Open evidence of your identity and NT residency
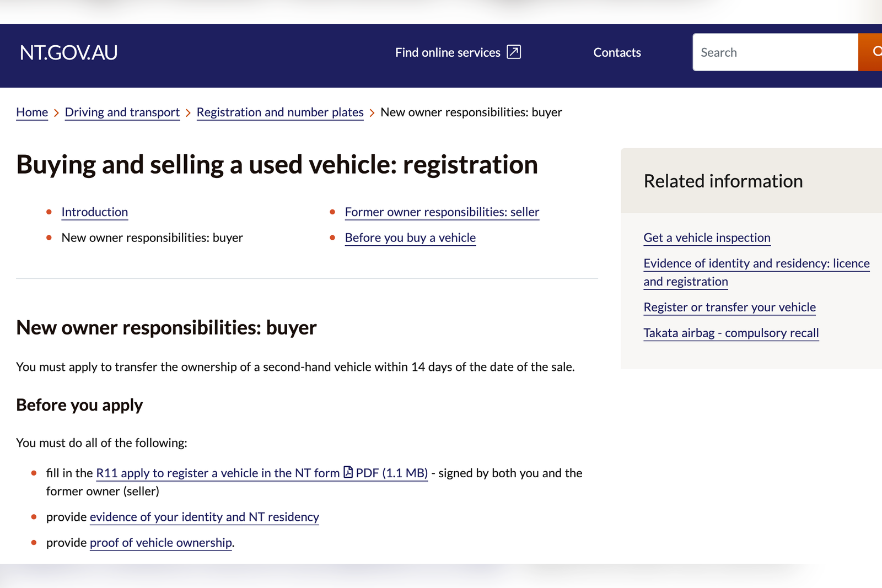 point(204,517)
